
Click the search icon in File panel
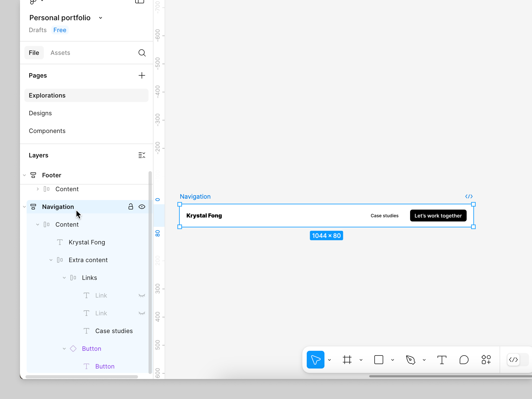[x=142, y=53]
